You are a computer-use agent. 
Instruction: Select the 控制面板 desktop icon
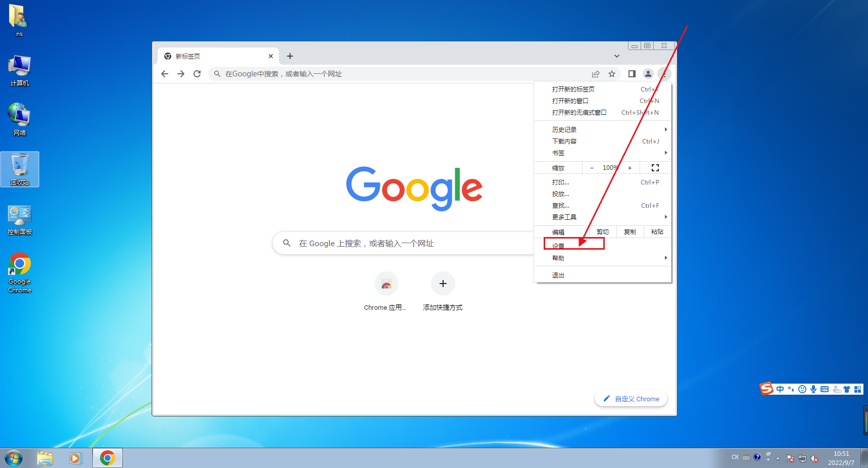[20, 220]
